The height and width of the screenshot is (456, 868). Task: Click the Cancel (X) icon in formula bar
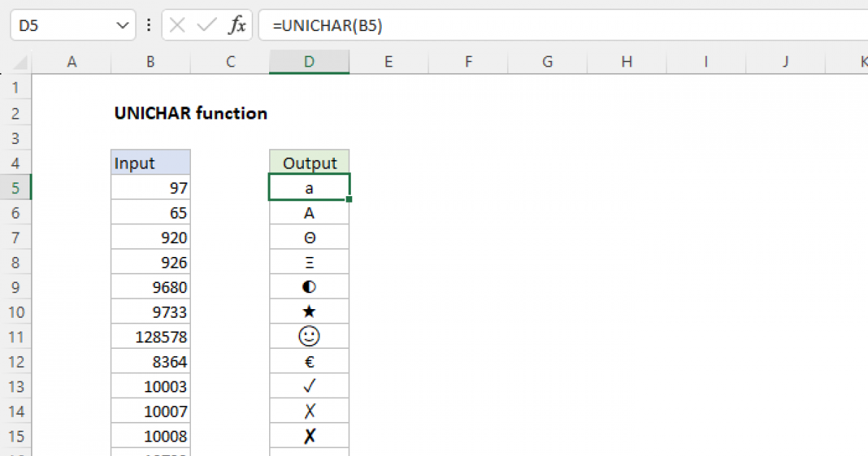pyautogui.click(x=176, y=25)
